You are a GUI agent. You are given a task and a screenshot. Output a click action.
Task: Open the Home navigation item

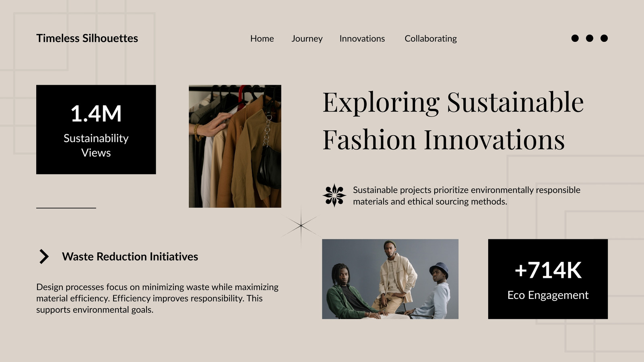tap(262, 39)
